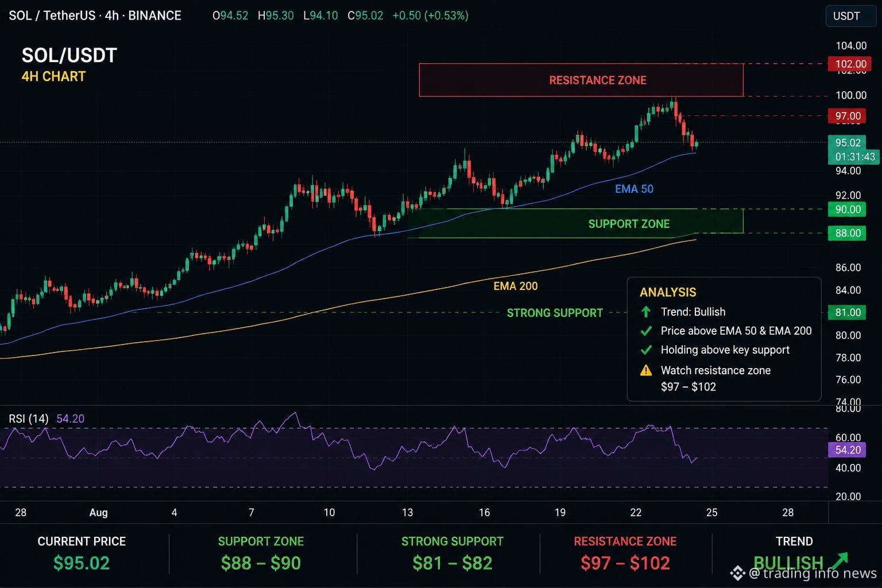
Task: Click the 25 date label on the time axis
Action: pos(712,512)
